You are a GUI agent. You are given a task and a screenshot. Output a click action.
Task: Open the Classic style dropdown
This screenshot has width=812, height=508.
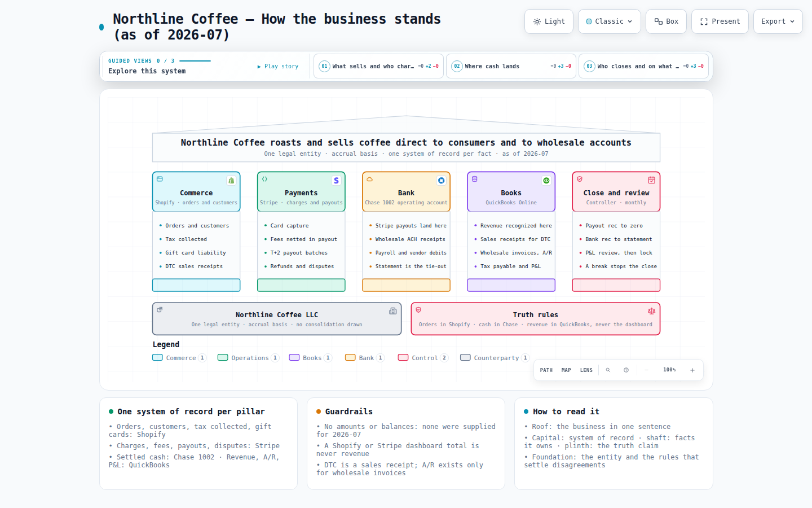(x=609, y=21)
